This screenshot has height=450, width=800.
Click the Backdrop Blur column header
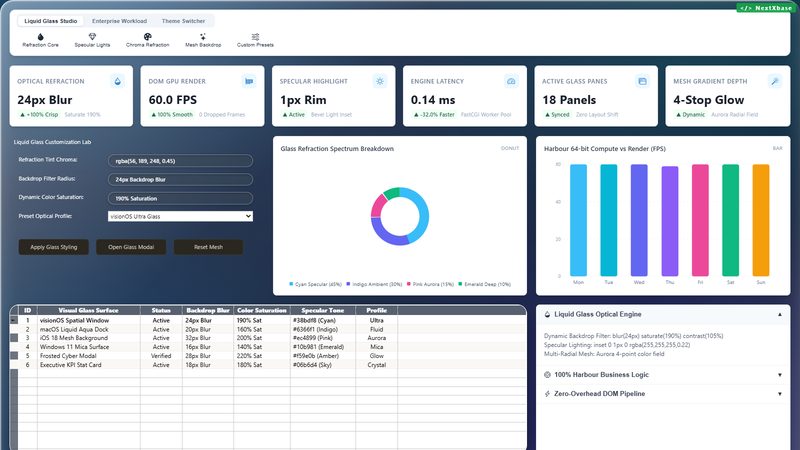point(208,310)
